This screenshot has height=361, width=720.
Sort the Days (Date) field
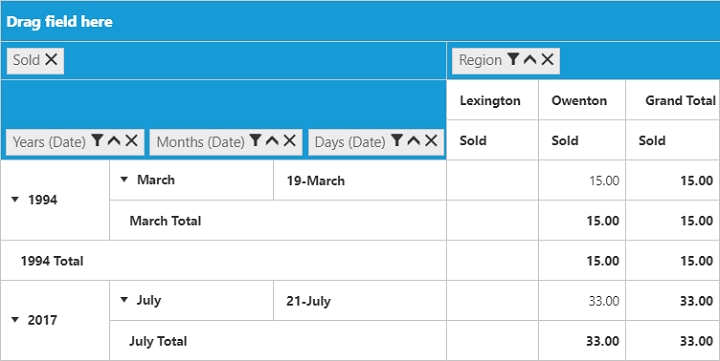click(414, 141)
